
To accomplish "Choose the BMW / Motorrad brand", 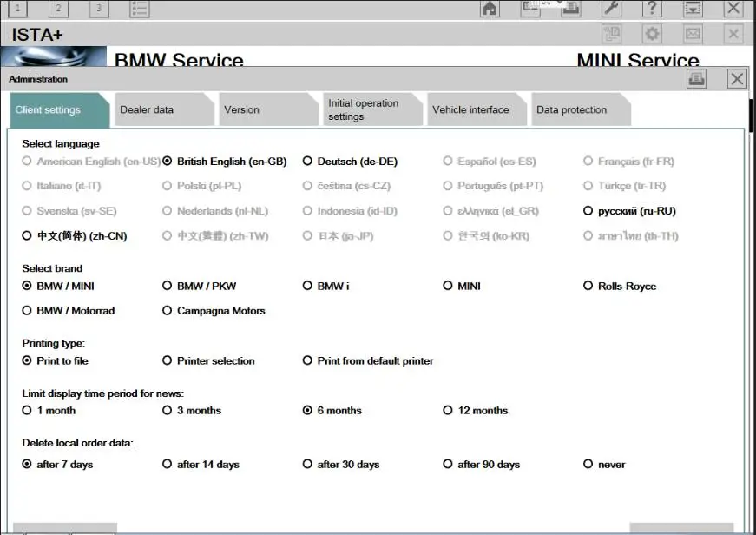I will pos(69,311).
